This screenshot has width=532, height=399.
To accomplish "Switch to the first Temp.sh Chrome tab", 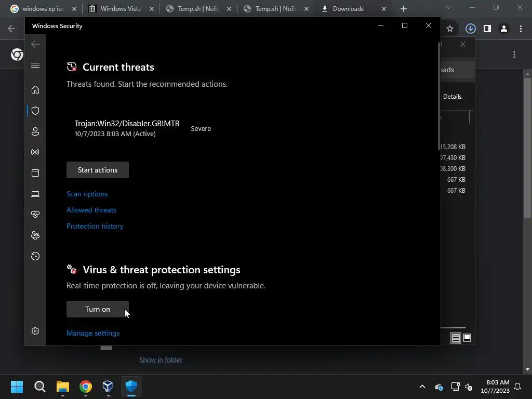I will point(198,9).
